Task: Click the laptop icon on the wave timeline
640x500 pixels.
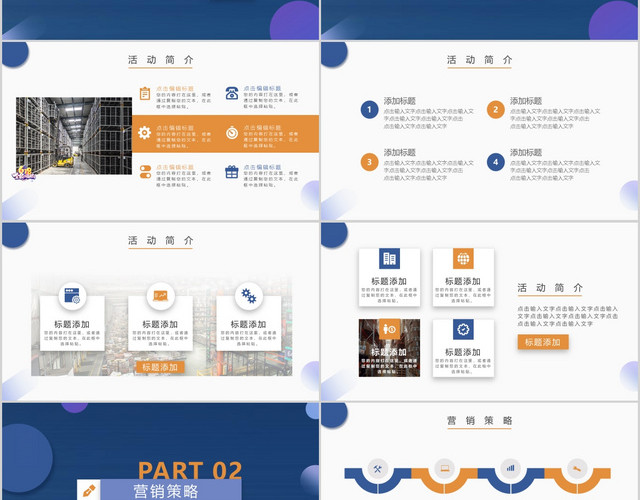Action: [444, 469]
